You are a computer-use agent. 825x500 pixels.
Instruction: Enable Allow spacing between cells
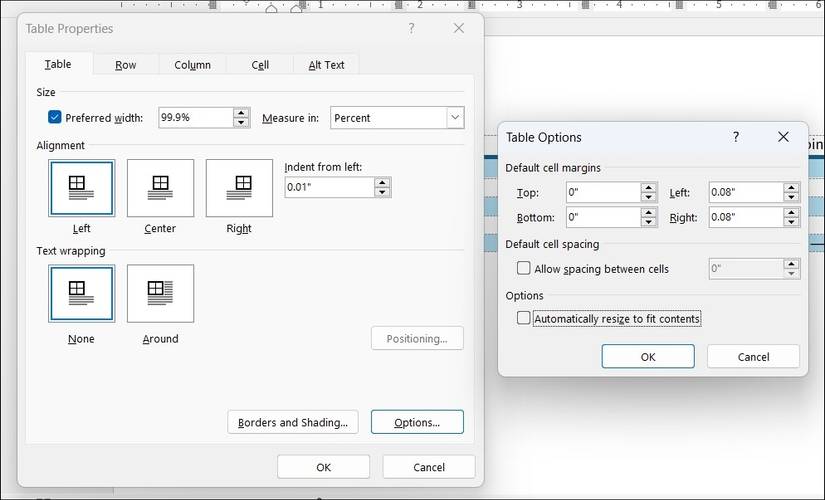pyautogui.click(x=524, y=268)
